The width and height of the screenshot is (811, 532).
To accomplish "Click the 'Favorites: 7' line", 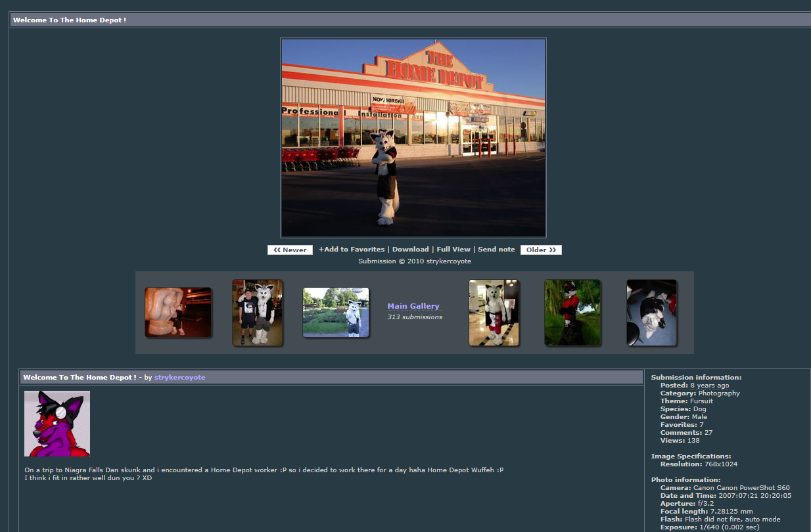I will point(682,425).
